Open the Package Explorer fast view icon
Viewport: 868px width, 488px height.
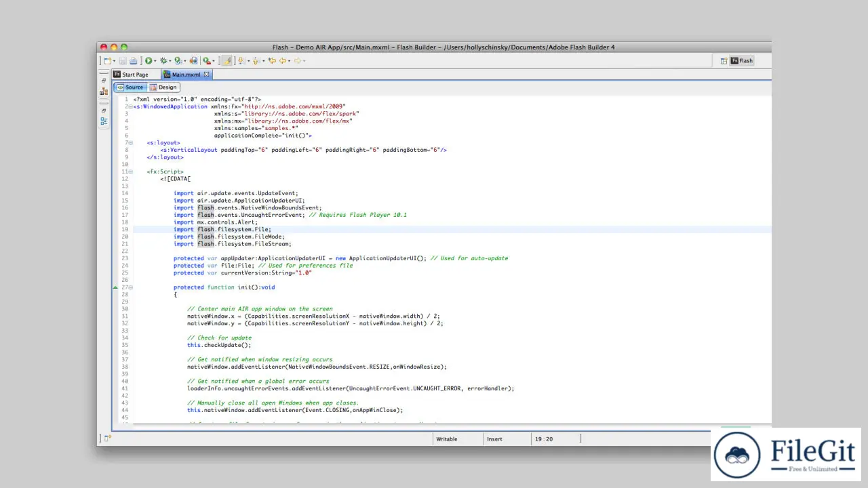point(104,91)
